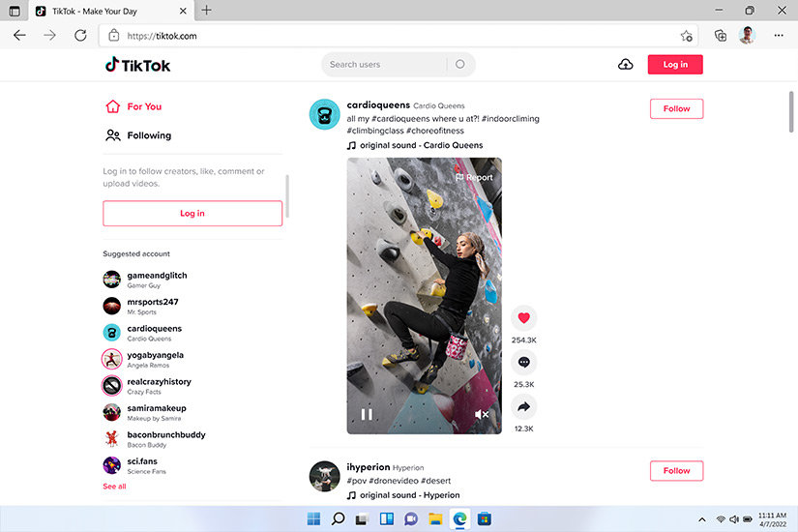Viewport: 798px width, 532px height.
Task: Open browser Settings and more menu
Action: (779, 36)
